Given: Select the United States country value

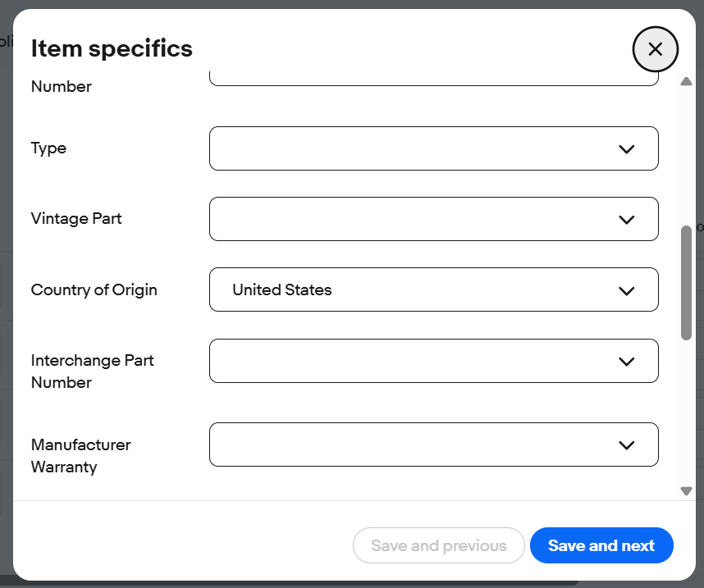Looking at the screenshot, I should 282,289.
